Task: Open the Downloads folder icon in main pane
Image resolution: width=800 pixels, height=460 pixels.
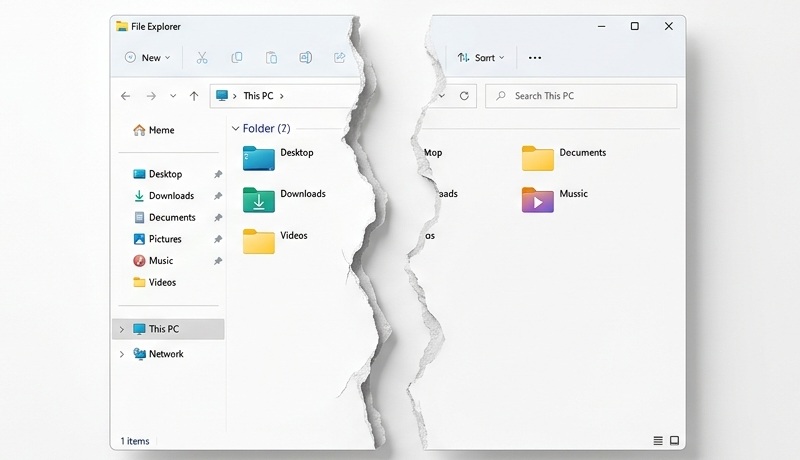Action: [259, 199]
